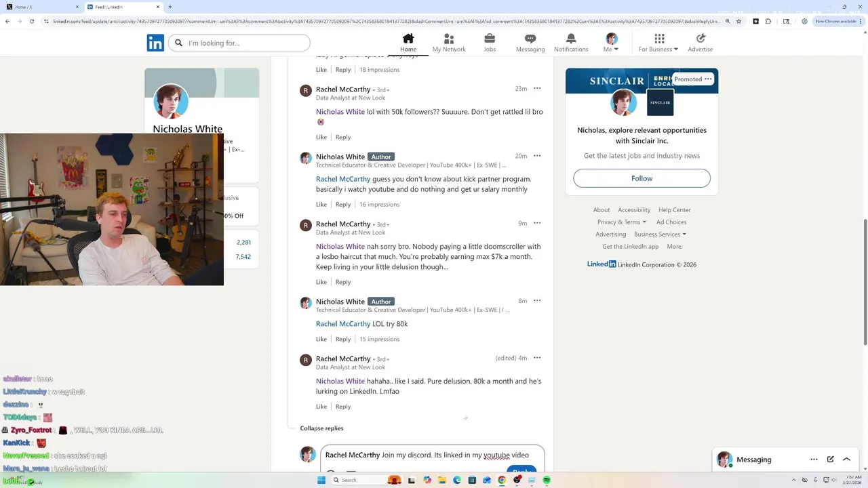
Task: Go back using the browser back arrow
Action: (7, 21)
